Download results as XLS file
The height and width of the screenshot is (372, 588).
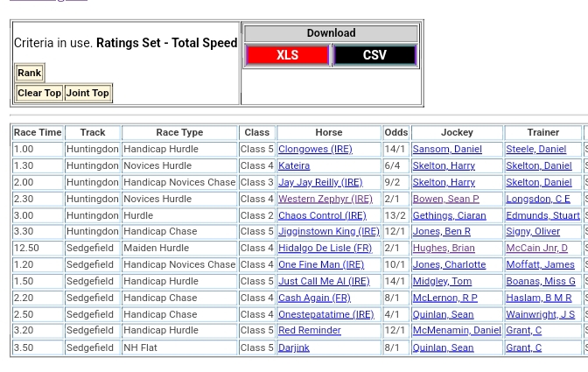pyautogui.click(x=287, y=55)
